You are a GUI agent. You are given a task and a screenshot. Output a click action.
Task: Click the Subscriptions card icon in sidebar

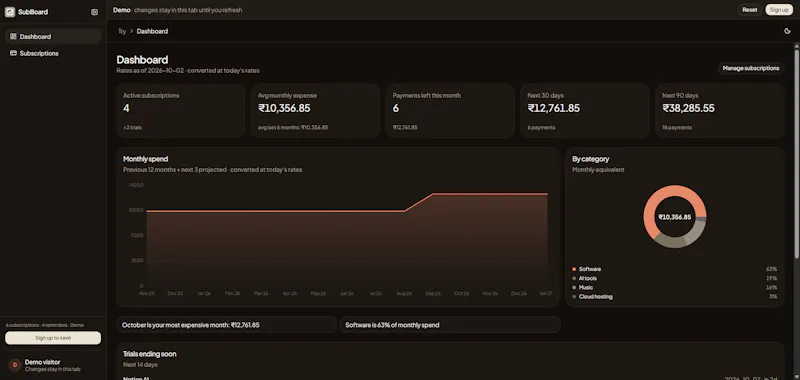coord(13,53)
